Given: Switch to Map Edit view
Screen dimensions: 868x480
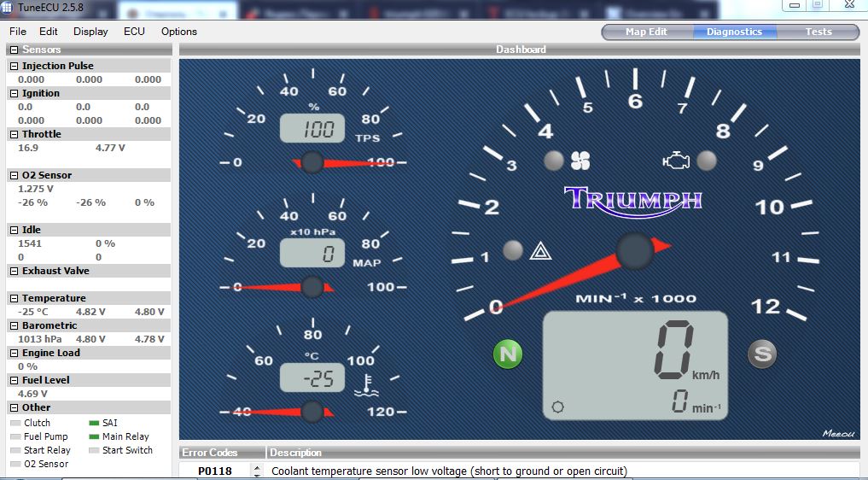Looking at the screenshot, I should [646, 32].
